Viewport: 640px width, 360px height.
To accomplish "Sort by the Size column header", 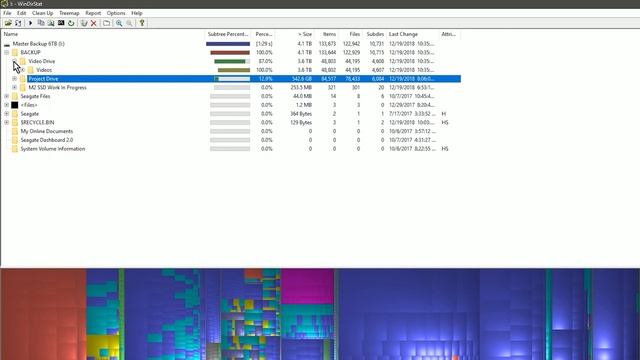I will (294, 34).
